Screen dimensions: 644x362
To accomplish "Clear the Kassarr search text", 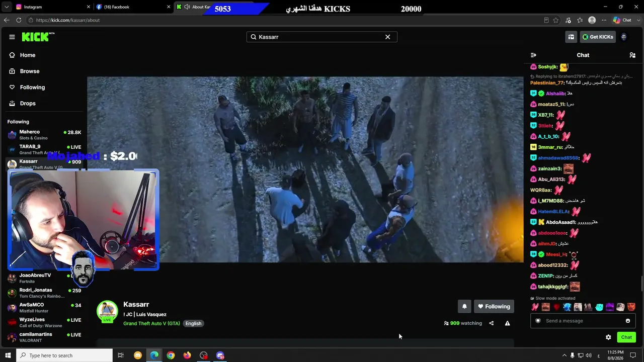I will tap(387, 37).
